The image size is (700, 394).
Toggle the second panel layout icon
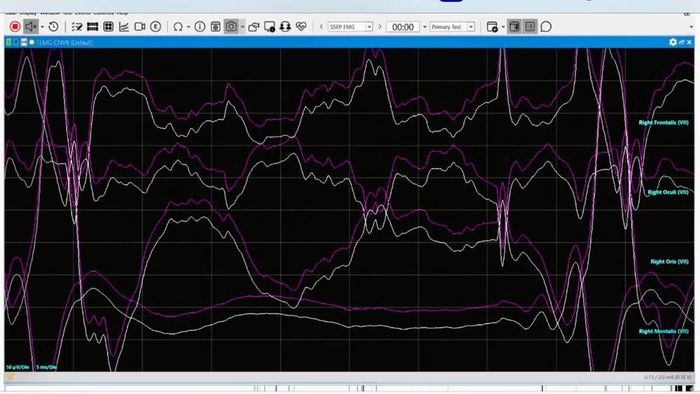click(530, 27)
